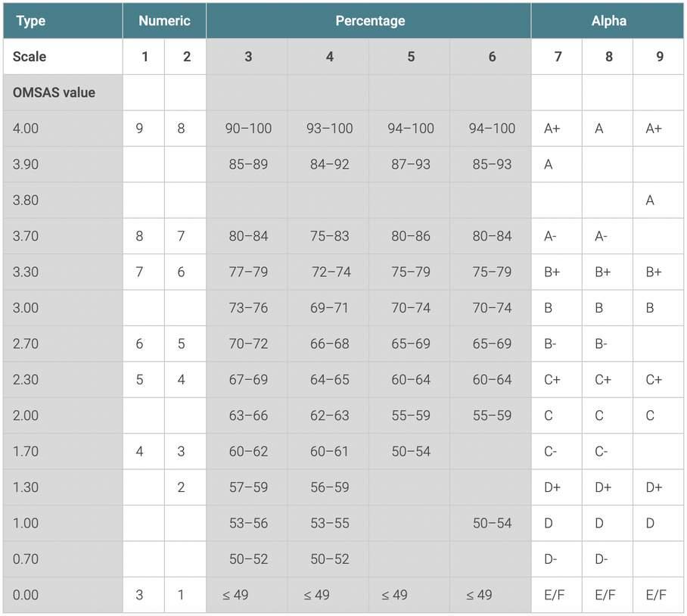This screenshot has width=687, height=616.
Task: Click the Type header cell
Action: pos(63,20)
